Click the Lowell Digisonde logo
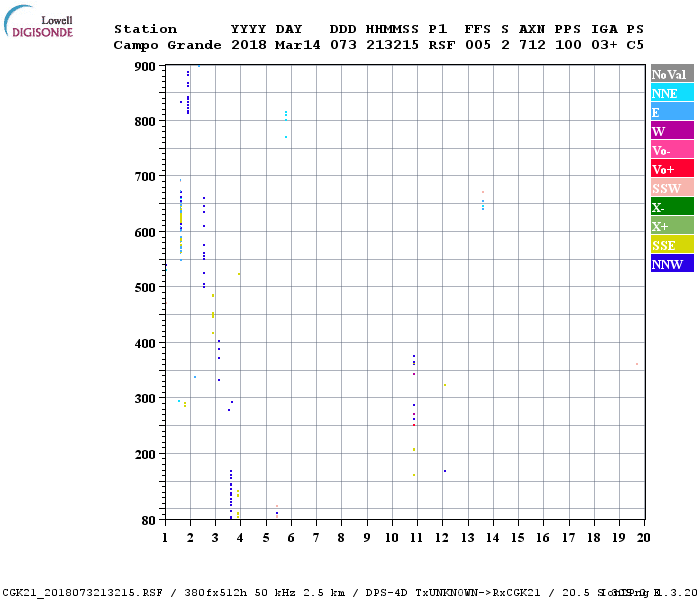The image size is (700, 600). pyautogui.click(x=38, y=21)
